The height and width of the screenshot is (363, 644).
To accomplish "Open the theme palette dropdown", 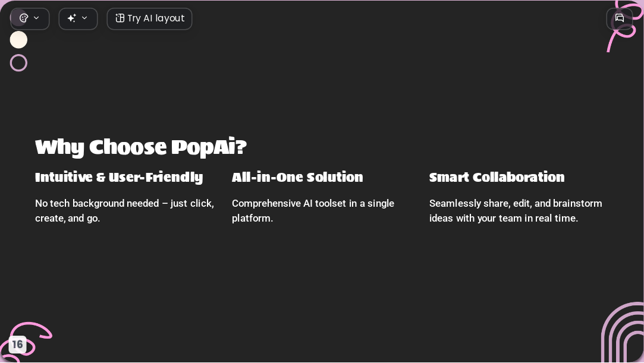I will (30, 18).
